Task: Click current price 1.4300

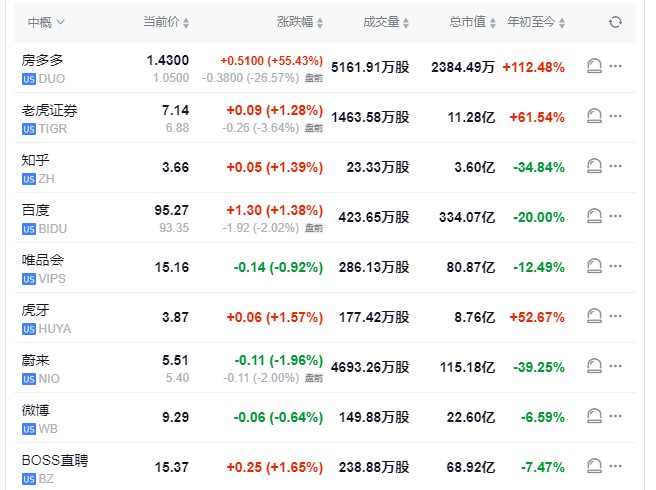Action: click(x=168, y=60)
